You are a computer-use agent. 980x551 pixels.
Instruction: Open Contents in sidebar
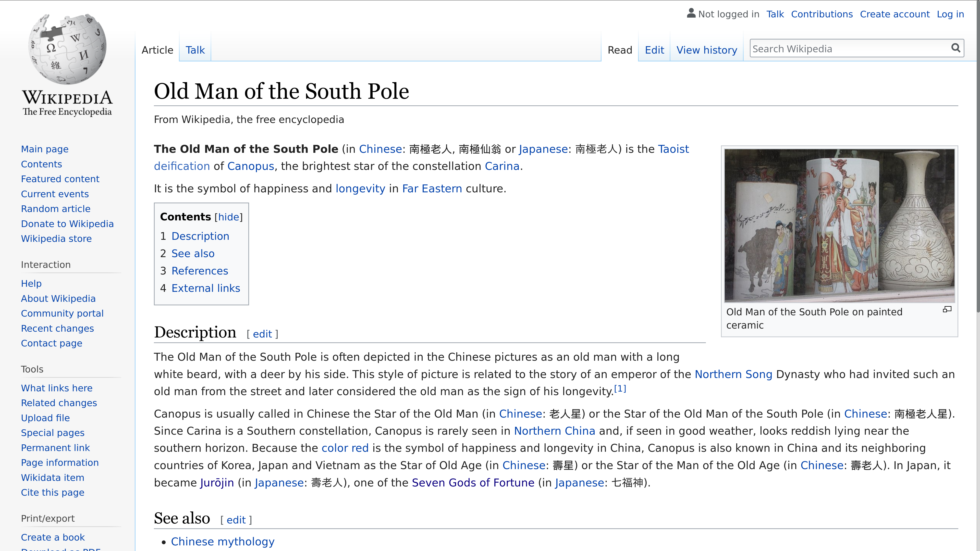pyautogui.click(x=41, y=164)
